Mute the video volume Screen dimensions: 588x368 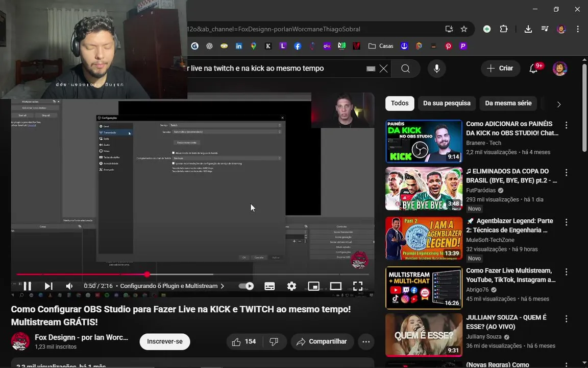69,286
